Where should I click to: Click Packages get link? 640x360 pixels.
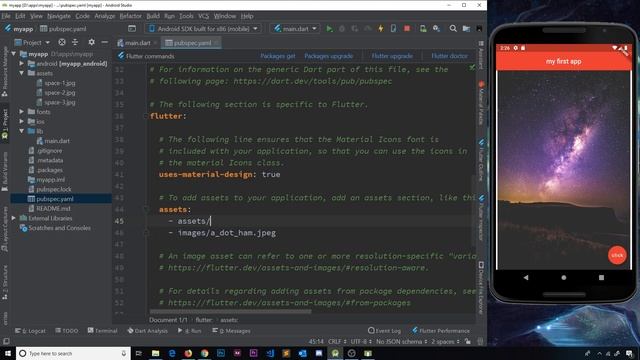[x=278, y=56]
